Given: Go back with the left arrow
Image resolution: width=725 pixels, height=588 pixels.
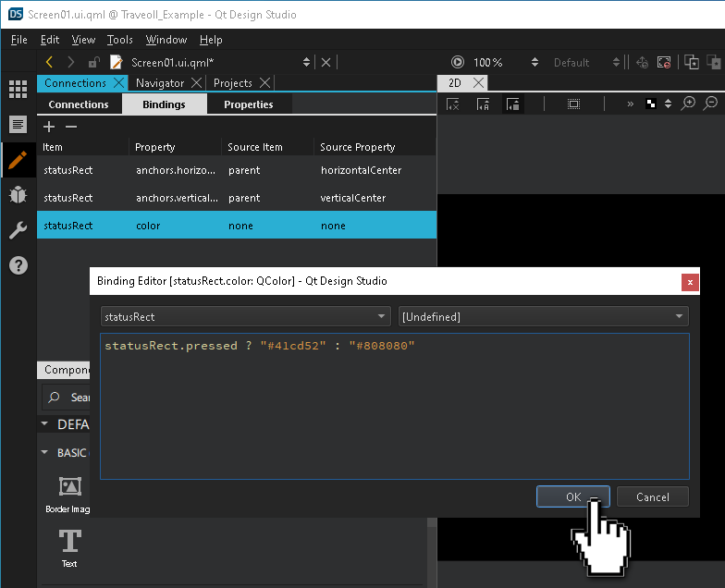Looking at the screenshot, I should [x=50, y=62].
